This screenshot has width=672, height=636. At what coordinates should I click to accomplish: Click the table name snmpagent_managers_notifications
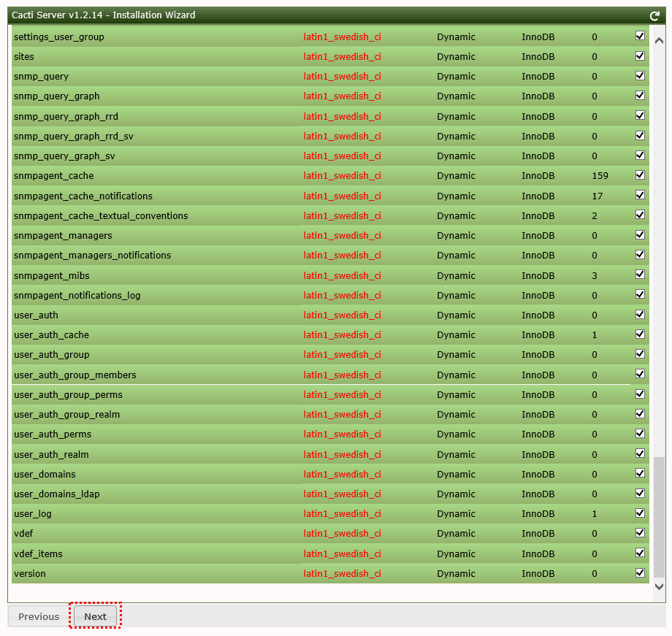92,256
